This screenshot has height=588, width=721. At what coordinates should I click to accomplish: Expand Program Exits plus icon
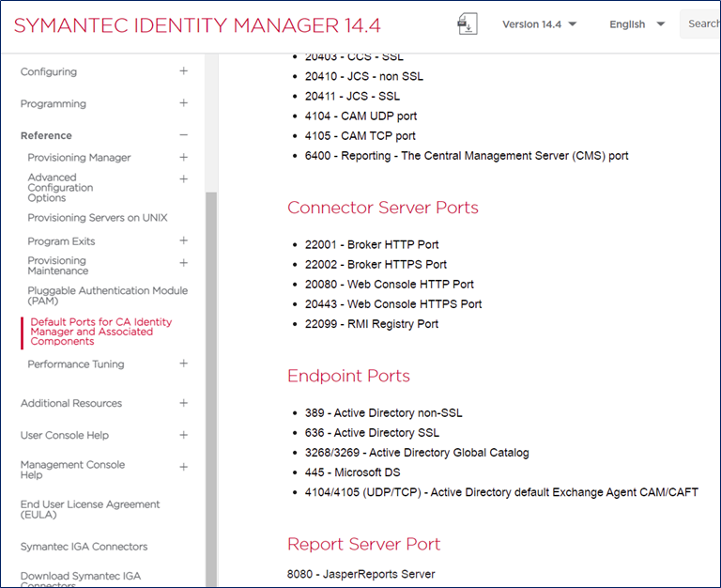click(x=183, y=241)
